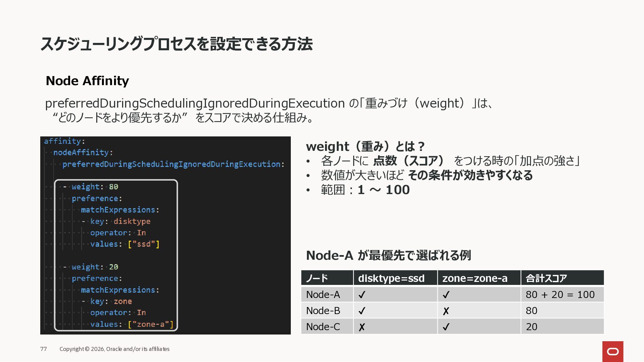Click the weight: 80 code line

coord(95,187)
